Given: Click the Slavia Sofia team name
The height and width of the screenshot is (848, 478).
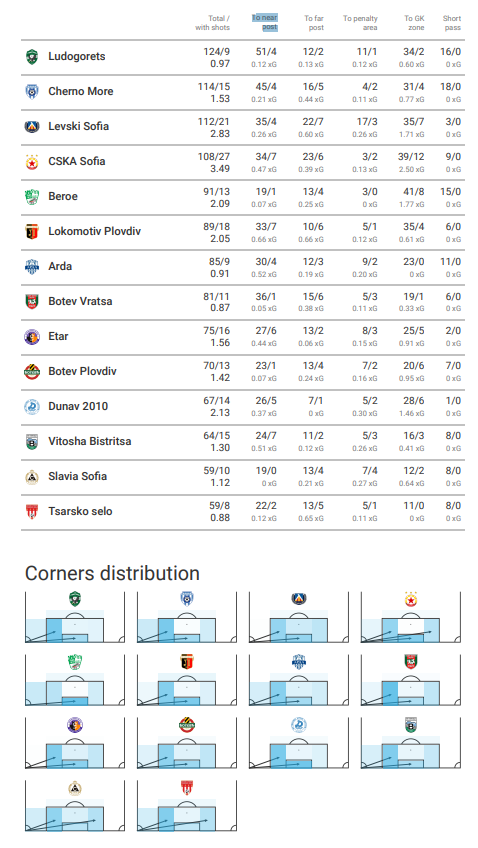Looking at the screenshot, I should pos(77,476).
